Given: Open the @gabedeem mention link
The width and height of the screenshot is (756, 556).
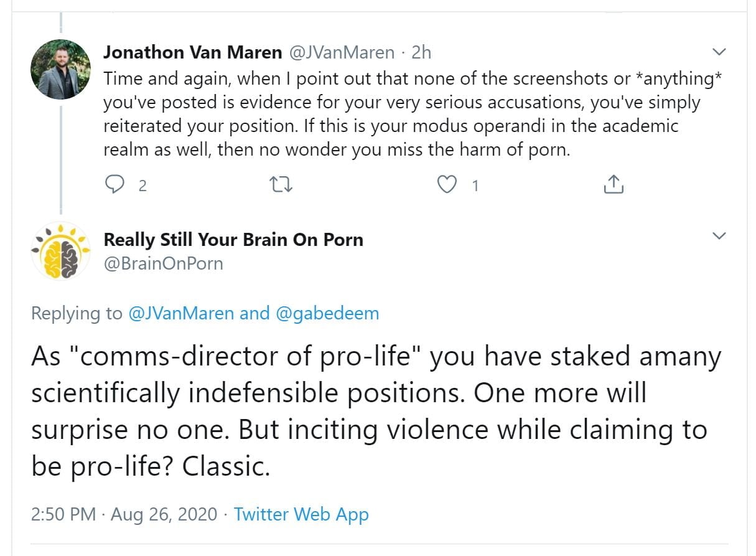Looking at the screenshot, I should tap(326, 313).
